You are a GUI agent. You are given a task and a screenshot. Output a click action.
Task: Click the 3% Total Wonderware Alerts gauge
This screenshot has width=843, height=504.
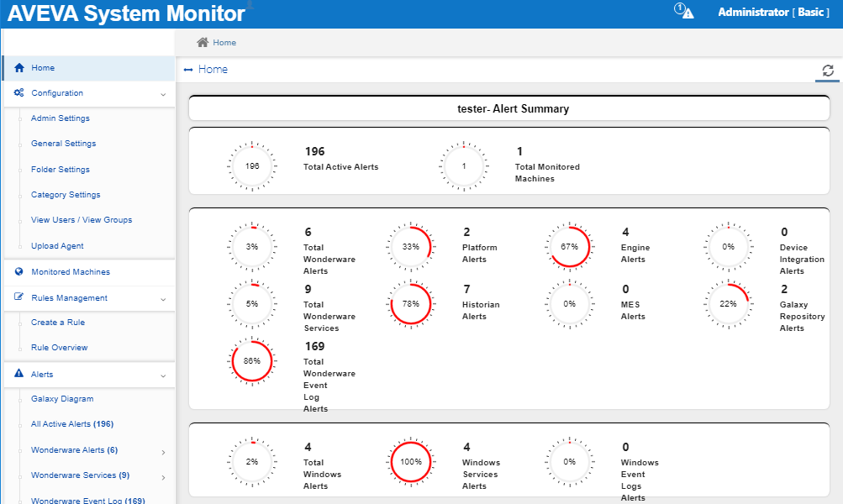click(x=252, y=247)
